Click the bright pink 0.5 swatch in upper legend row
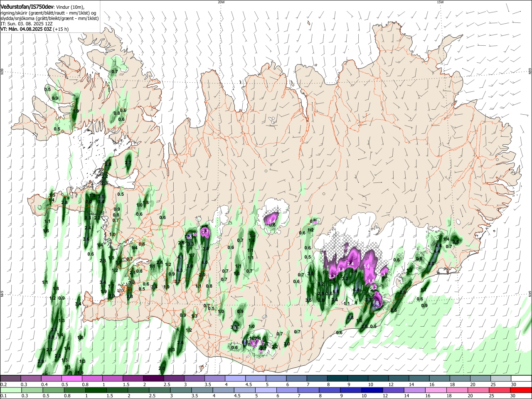Image resolution: width=532 pixels, height=399 pixels. [72, 378]
